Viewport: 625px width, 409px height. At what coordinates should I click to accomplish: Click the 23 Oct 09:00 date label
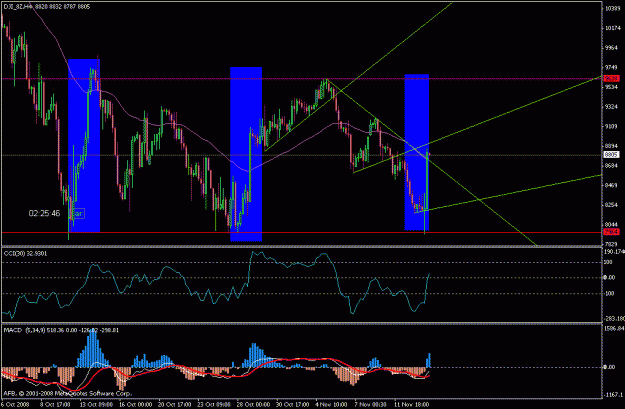pos(214,404)
